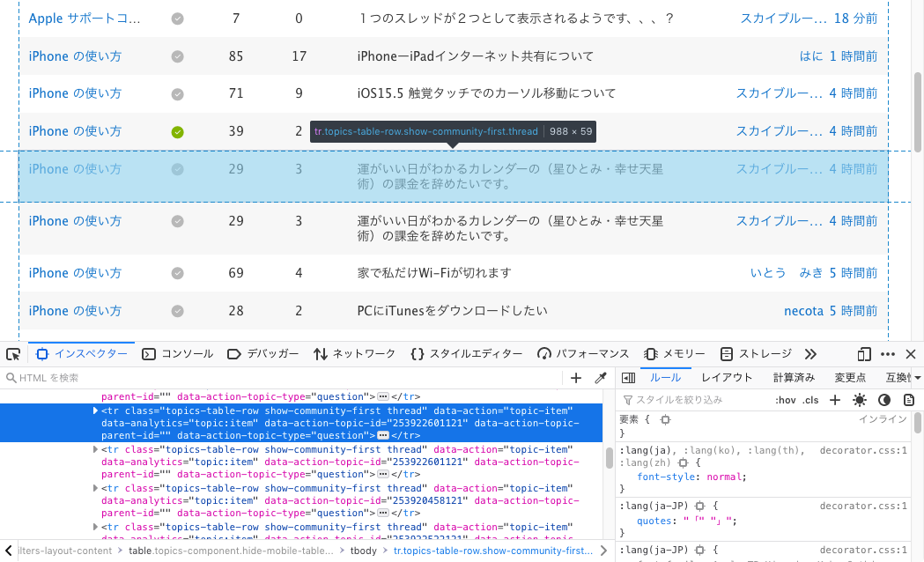Open all sidebar tabs dropdown arrow

tap(918, 378)
